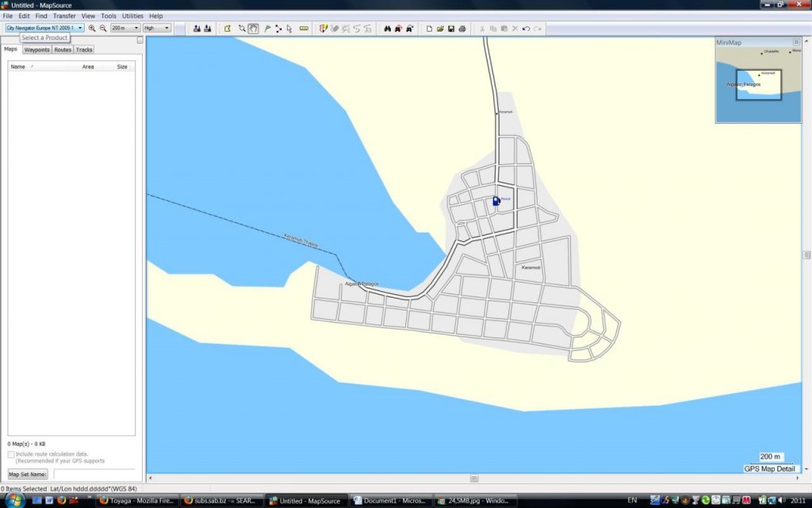Viewport: 812px width, 508px height.
Task: Click the Print icon in toolbar
Action: pyautogui.click(x=462, y=29)
